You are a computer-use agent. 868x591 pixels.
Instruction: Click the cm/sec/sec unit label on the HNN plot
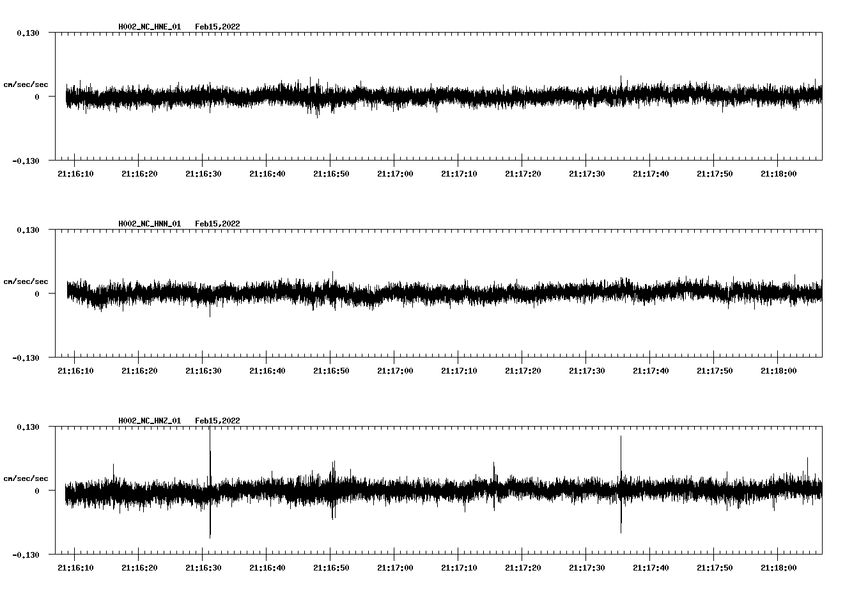[26, 281]
